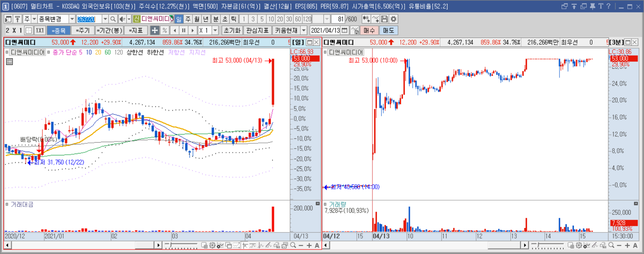The image size is (644, 254).
Task: Switch chart period to 주 (weekly) button
Action: tap(188, 19)
